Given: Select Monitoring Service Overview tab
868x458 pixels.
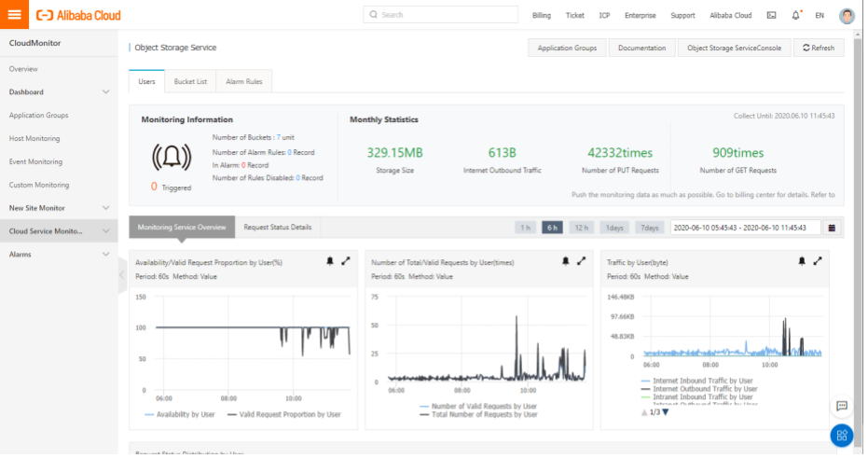Looking at the screenshot, I should point(182,227).
